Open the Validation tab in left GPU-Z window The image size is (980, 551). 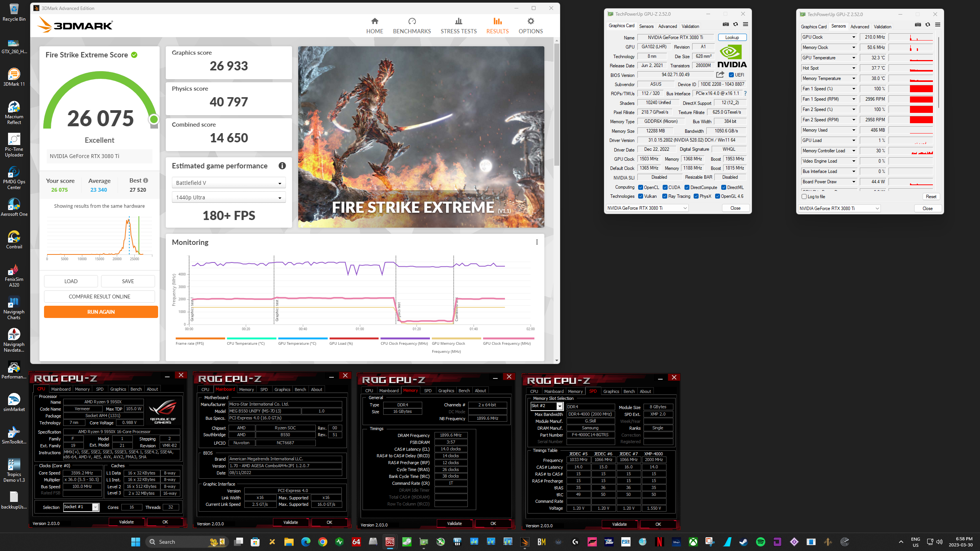[690, 26]
